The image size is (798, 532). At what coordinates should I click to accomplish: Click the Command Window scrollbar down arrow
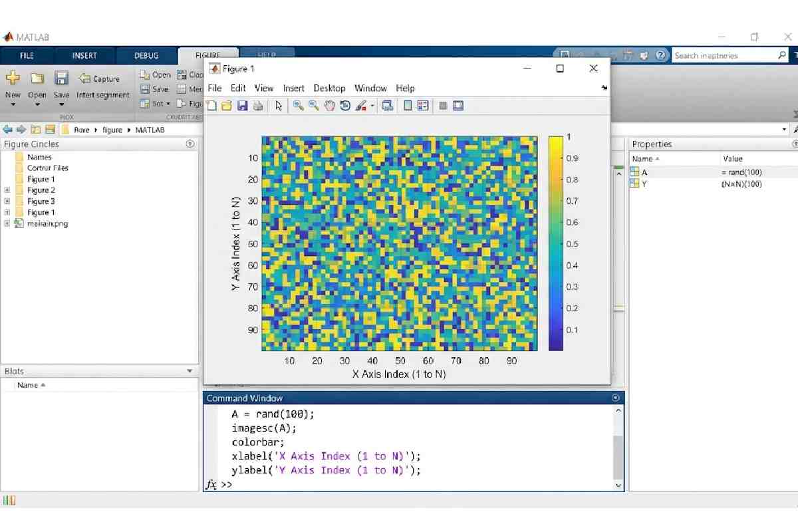pyautogui.click(x=618, y=485)
